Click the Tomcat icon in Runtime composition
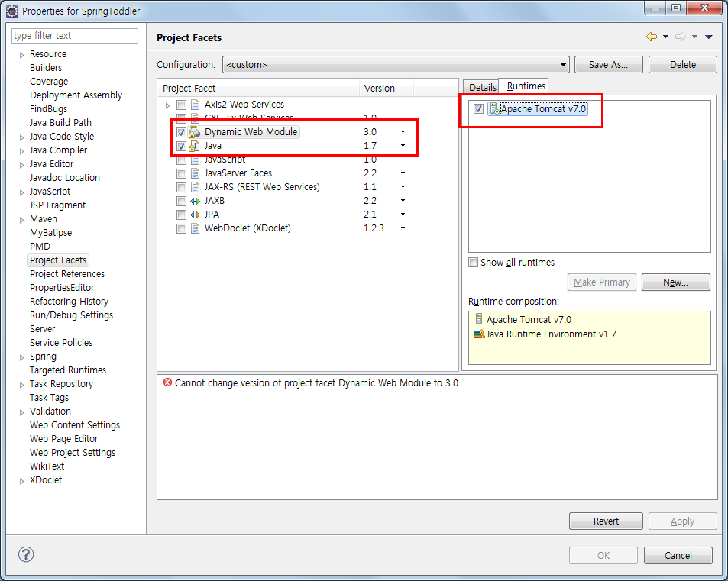This screenshot has width=728, height=581. coord(478,319)
